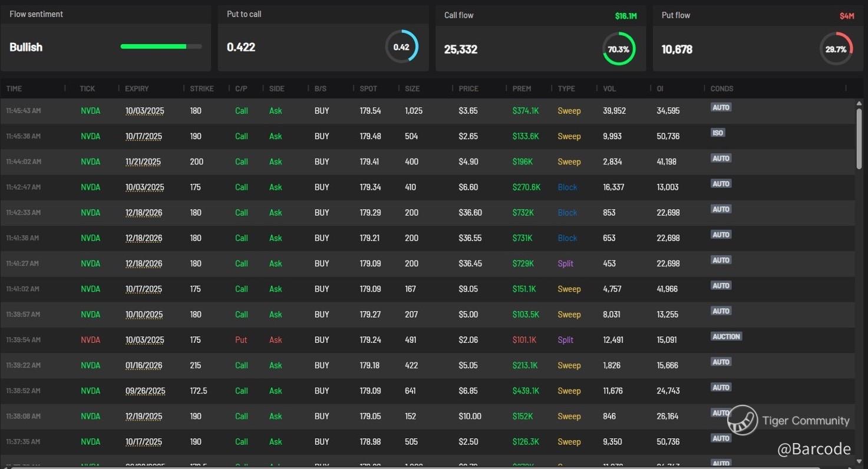Click the Sweep type in the 11:45:43 AM row
This screenshot has width=868, height=469.
point(569,111)
